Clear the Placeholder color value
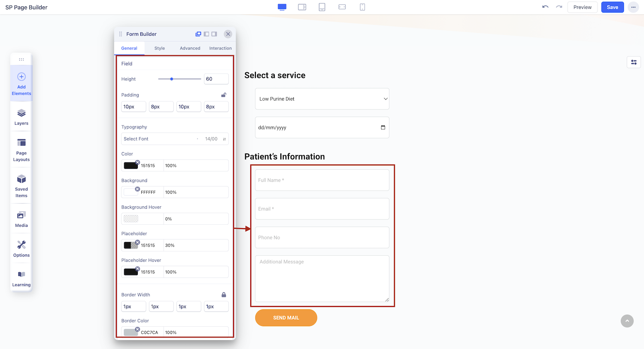This screenshot has height=349, width=644. point(137,242)
